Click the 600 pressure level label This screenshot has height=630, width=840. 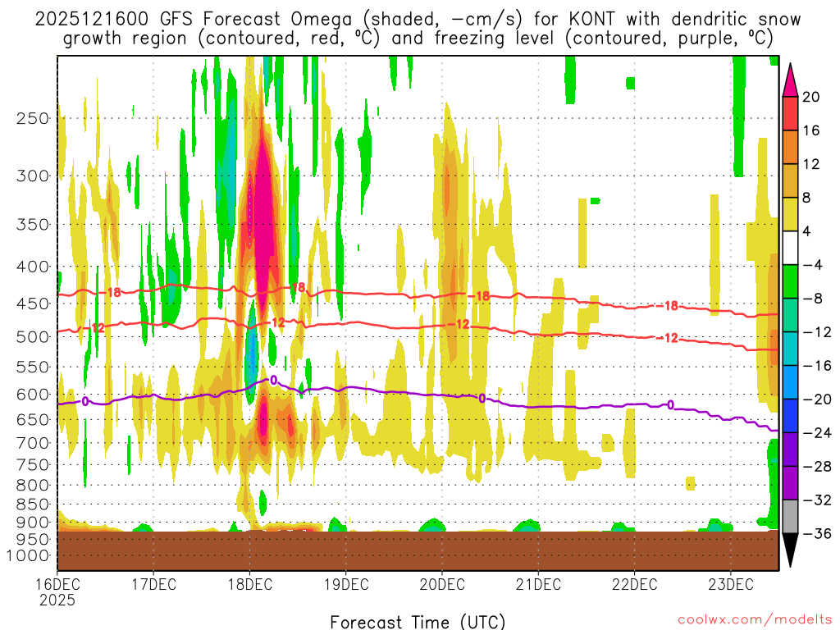pyautogui.click(x=33, y=395)
